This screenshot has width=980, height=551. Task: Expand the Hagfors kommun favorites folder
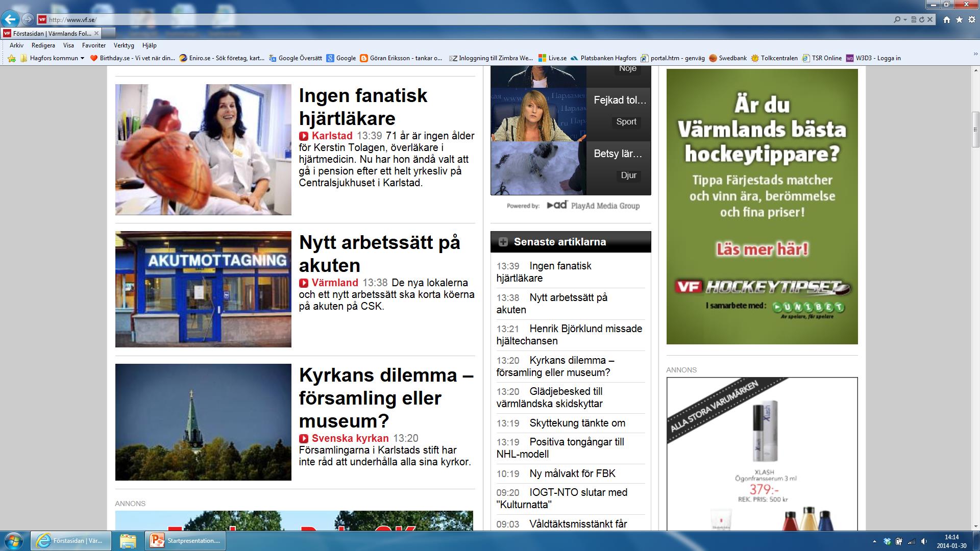coord(53,58)
